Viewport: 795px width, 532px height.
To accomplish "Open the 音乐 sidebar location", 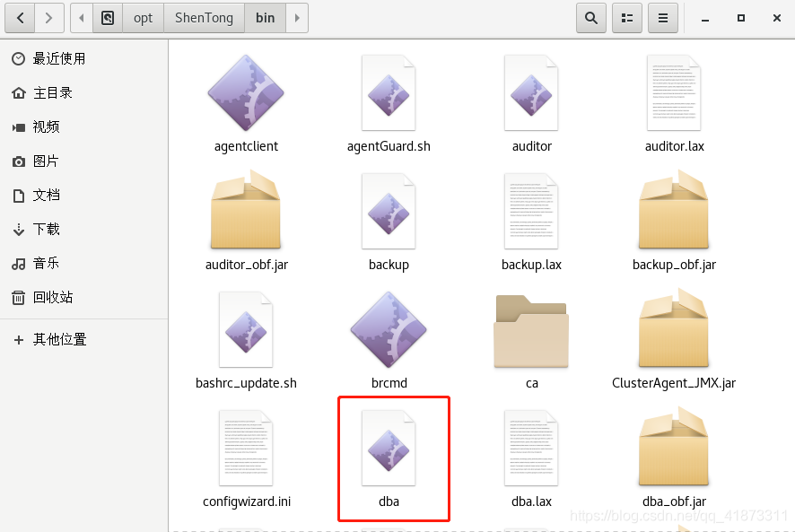I will coord(84,263).
